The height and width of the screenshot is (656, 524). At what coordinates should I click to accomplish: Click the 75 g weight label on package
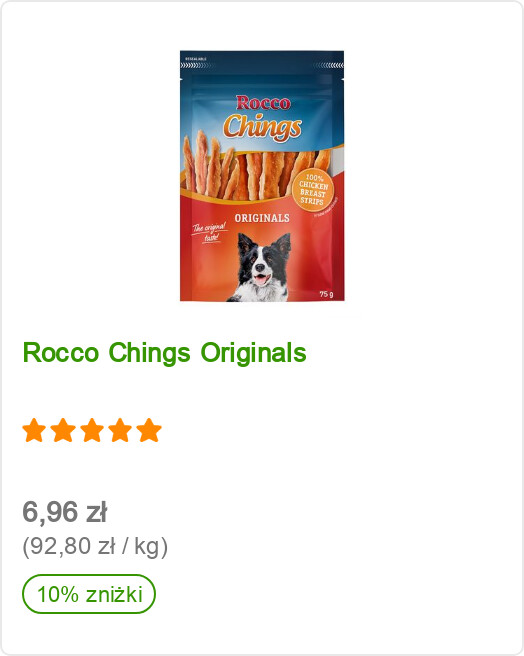(x=327, y=294)
